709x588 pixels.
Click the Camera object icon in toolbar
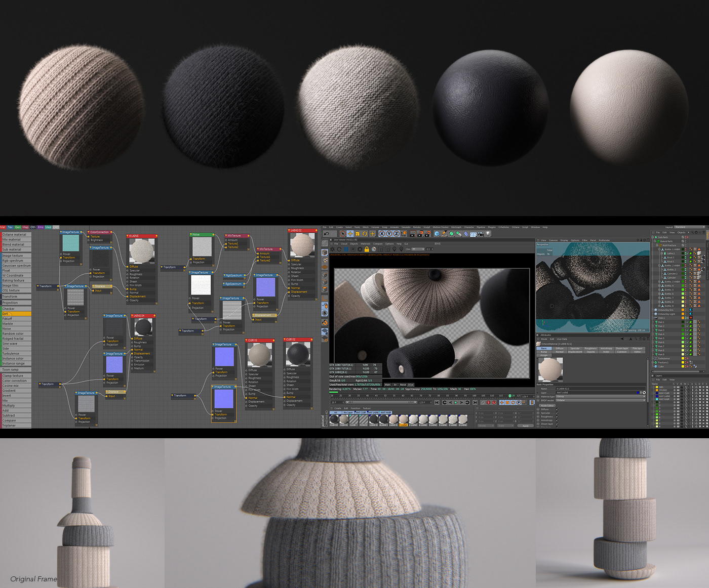pos(481,234)
